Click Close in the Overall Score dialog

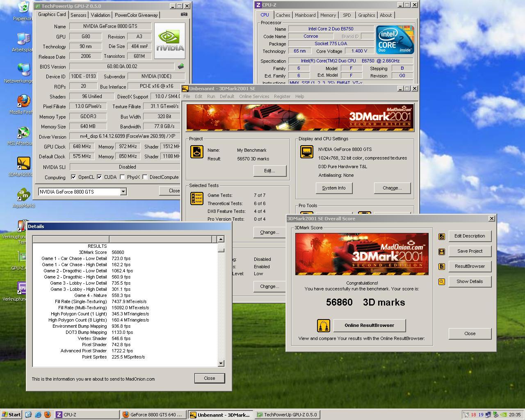pyautogui.click(x=470, y=333)
